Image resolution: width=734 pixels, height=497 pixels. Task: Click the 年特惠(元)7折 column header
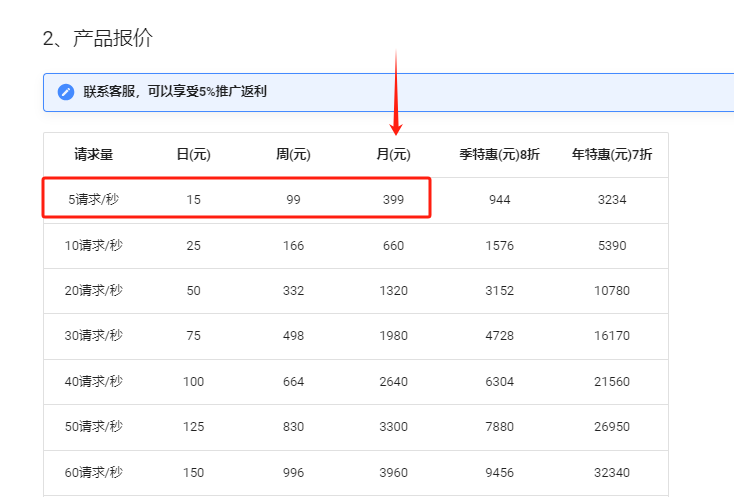[612, 155]
